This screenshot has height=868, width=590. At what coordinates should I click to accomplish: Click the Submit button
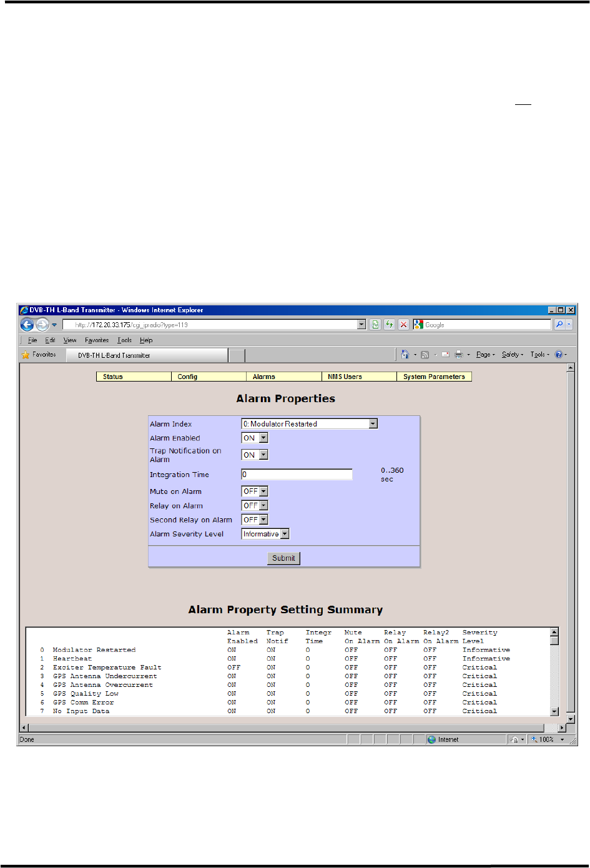pos(283,558)
